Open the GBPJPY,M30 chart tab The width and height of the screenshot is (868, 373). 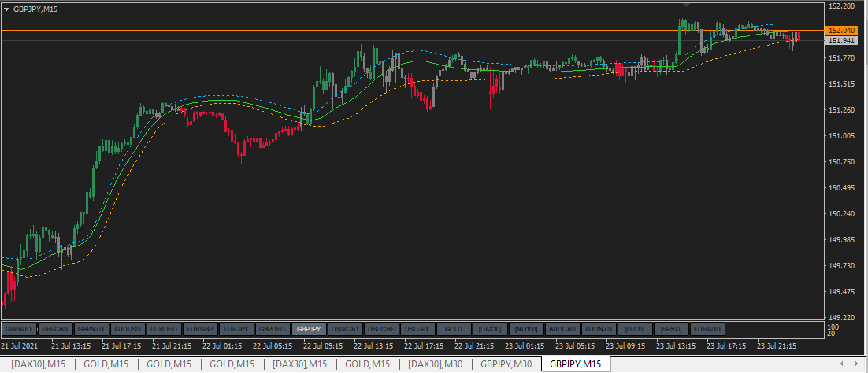click(x=506, y=364)
